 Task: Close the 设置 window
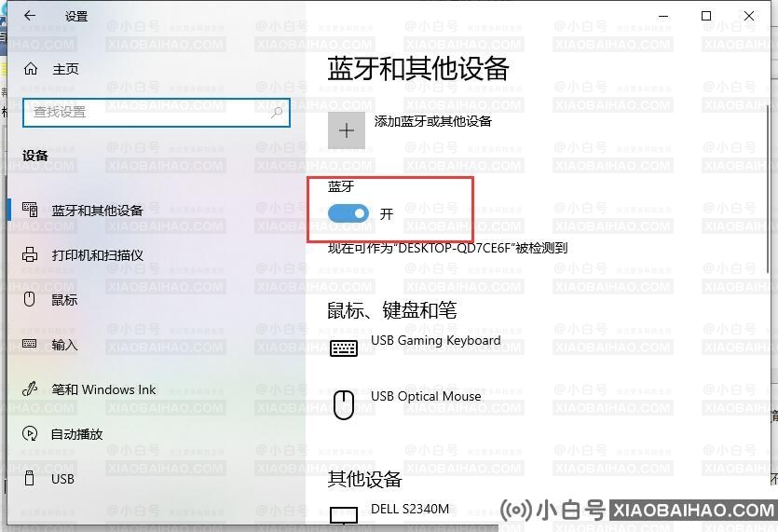[x=749, y=16]
